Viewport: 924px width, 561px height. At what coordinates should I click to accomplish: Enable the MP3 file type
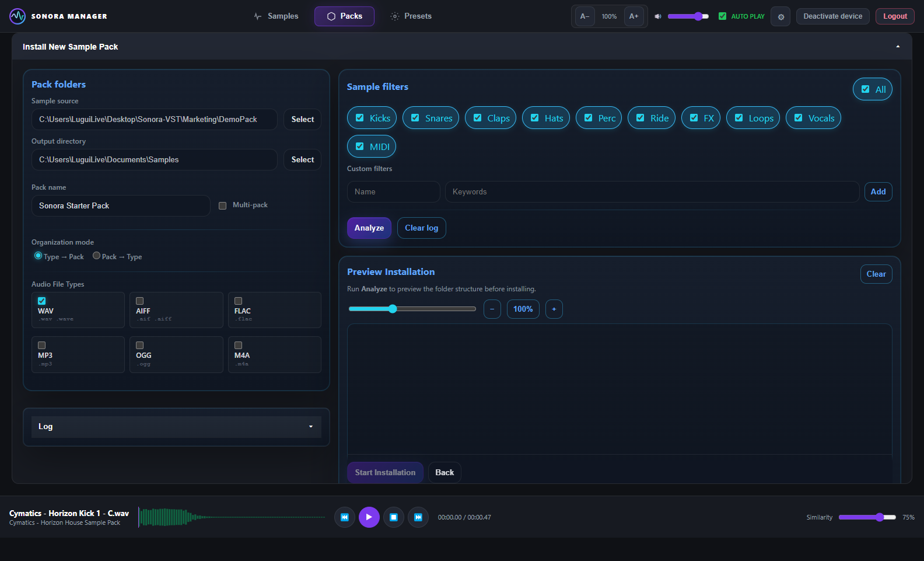(x=42, y=346)
